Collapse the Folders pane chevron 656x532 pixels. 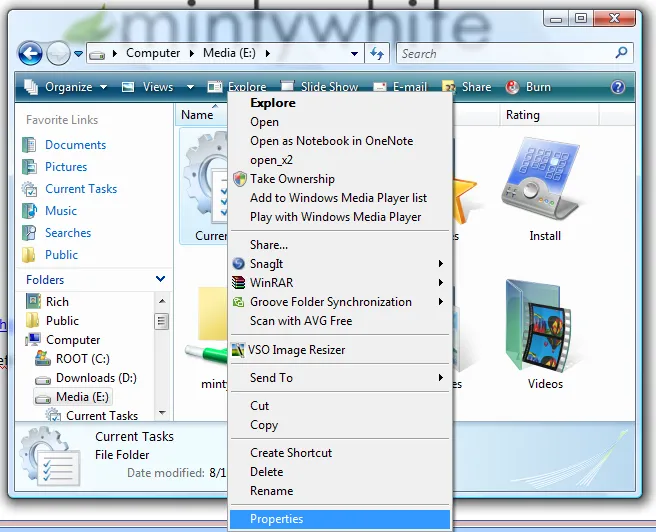[x=160, y=279]
